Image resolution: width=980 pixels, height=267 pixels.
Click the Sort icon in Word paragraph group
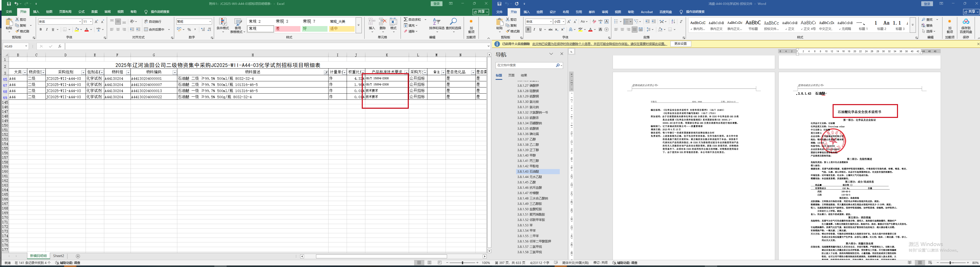tap(673, 22)
